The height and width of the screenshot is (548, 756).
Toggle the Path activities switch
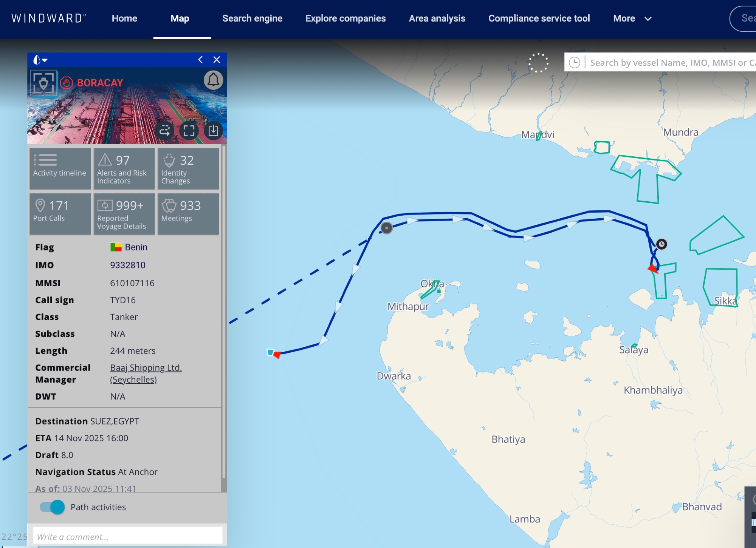coord(52,507)
